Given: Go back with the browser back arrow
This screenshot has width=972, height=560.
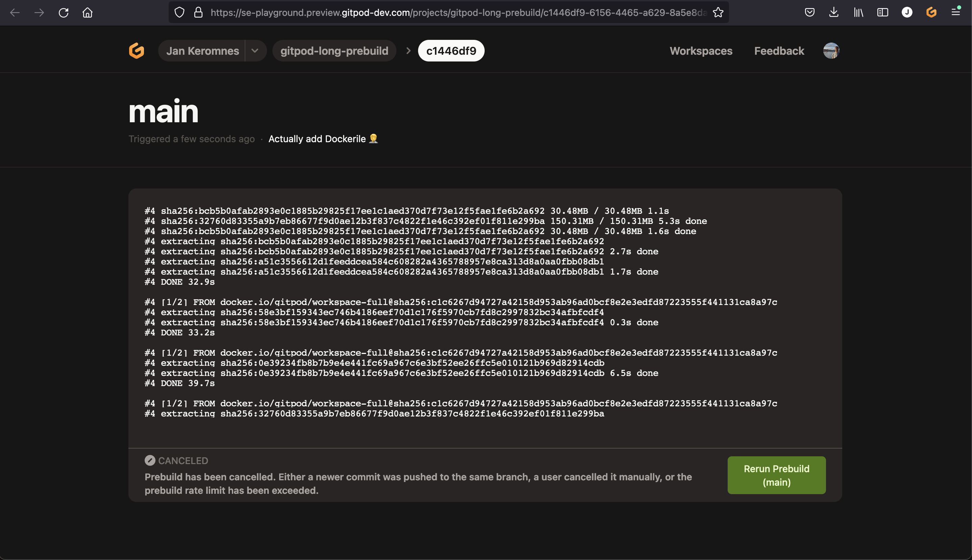Looking at the screenshot, I should coord(15,13).
